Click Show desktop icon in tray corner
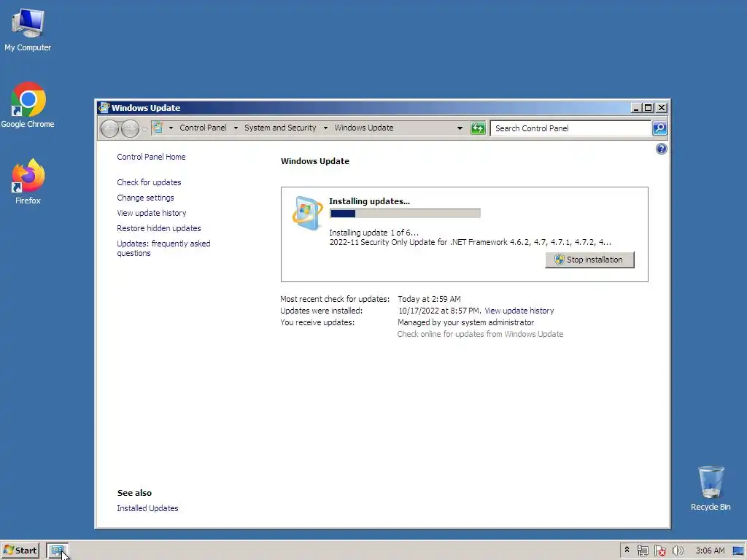Screen dimensions: 747x560 pyautogui.click(x=738, y=551)
